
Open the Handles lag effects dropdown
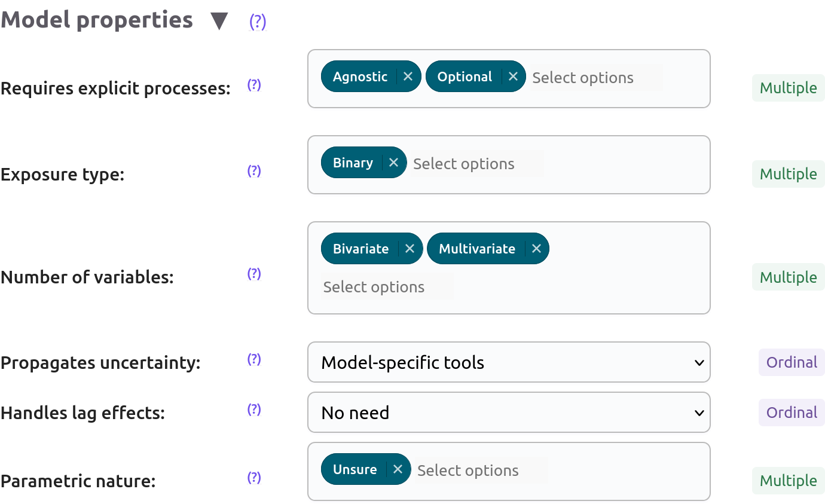coord(508,413)
